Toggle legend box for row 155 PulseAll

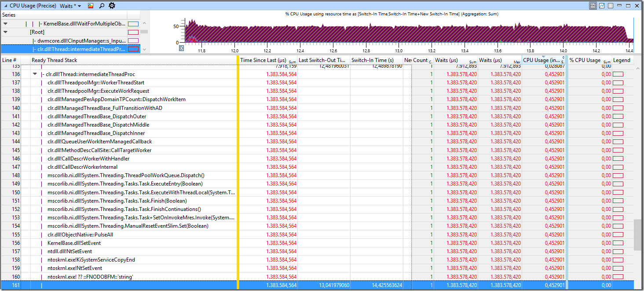tap(618, 235)
